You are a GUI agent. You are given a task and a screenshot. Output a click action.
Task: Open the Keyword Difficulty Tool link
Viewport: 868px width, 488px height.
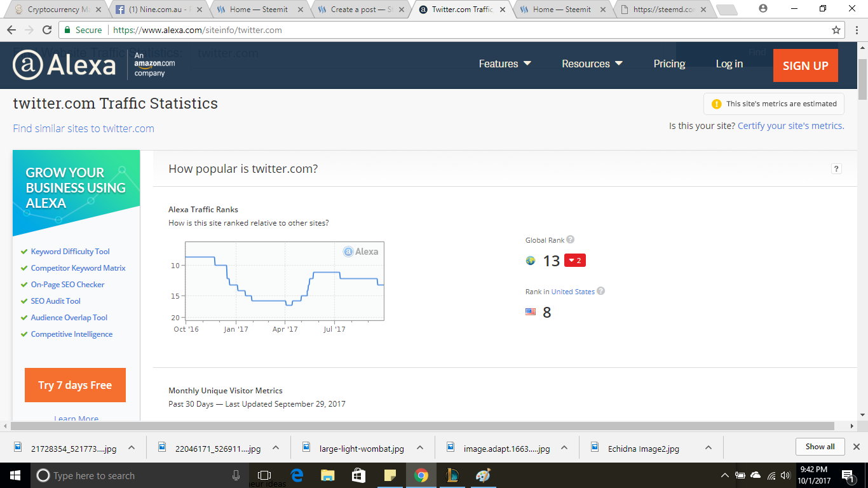[x=70, y=252]
